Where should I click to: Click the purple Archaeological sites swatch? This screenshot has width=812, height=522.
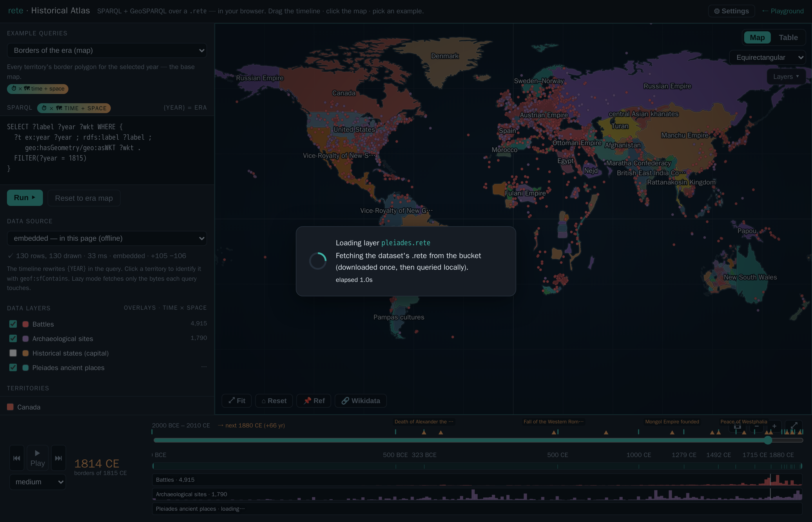pos(26,338)
